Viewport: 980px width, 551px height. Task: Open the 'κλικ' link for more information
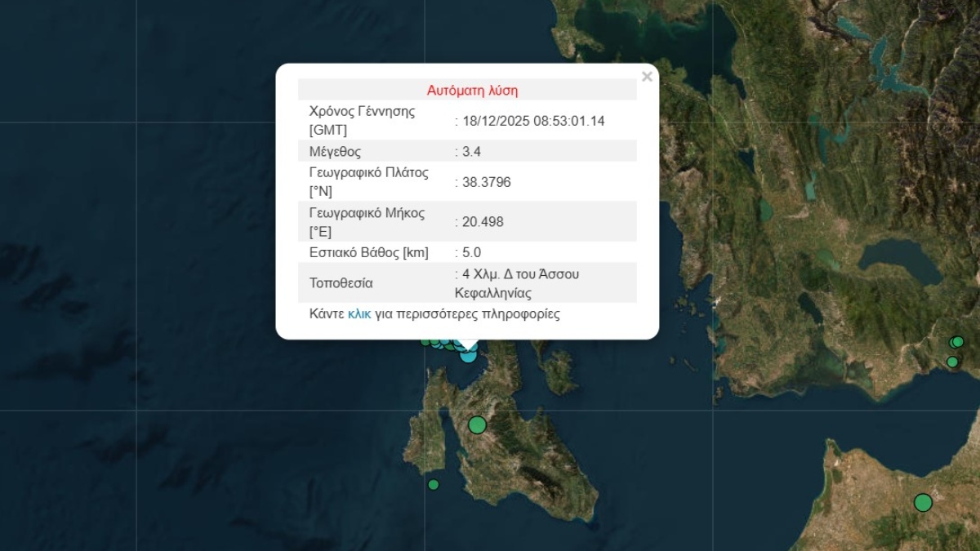(x=359, y=313)
